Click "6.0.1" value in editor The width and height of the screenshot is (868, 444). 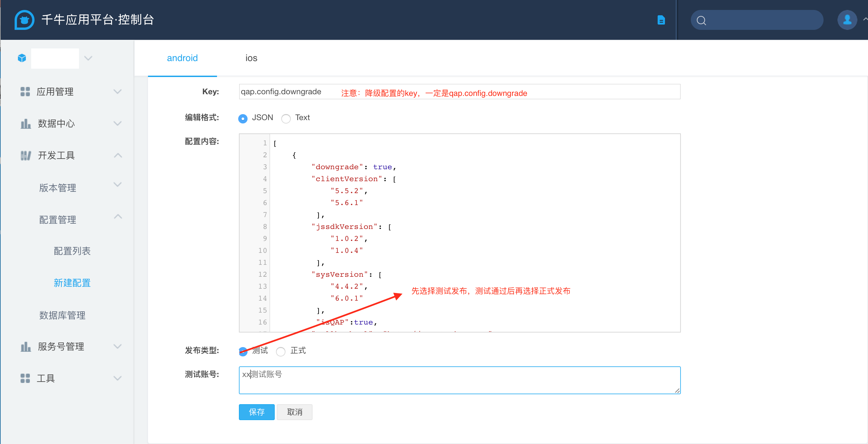click(346, 298)
